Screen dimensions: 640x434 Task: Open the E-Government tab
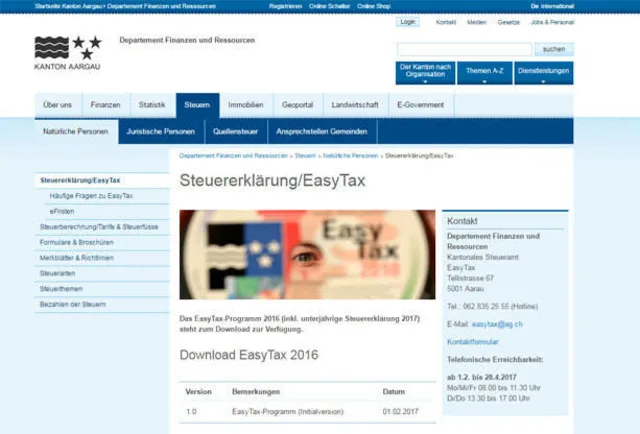coord(420,105)
